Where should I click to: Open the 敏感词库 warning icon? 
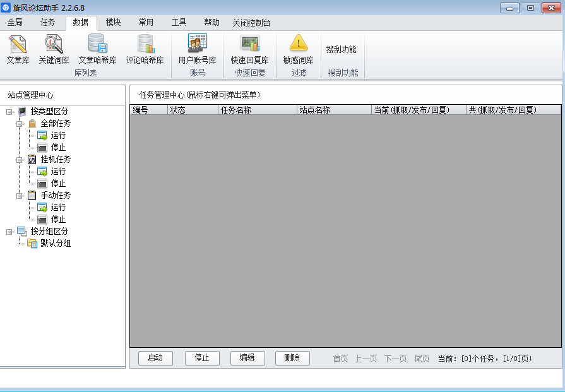coord(299,43)
